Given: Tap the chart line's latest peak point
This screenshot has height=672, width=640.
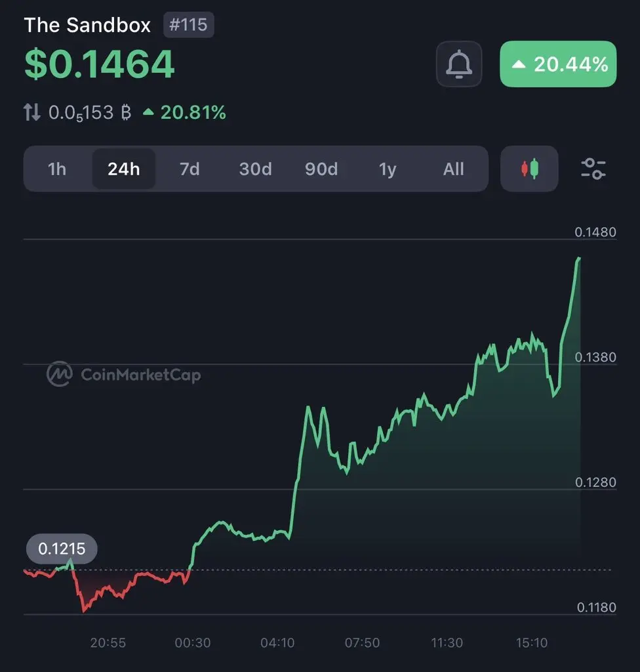Looking at the screenshot, I should pos(579,259).
